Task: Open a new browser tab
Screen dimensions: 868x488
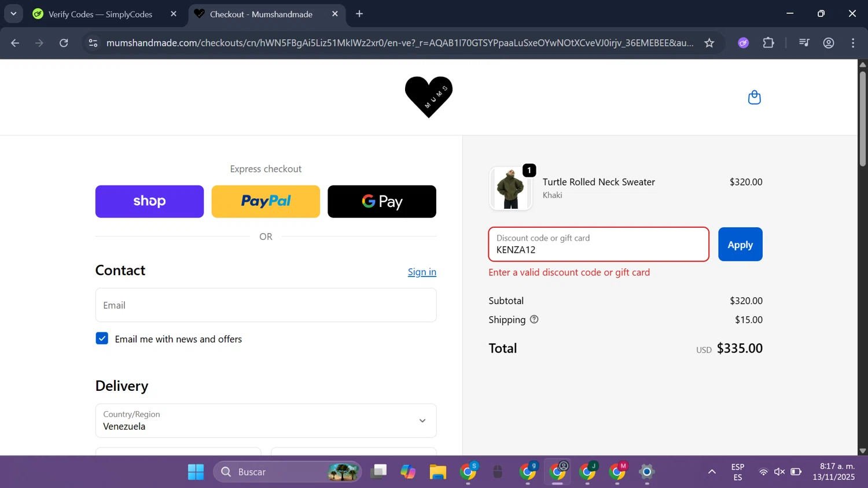Action: tap(359, 14)
